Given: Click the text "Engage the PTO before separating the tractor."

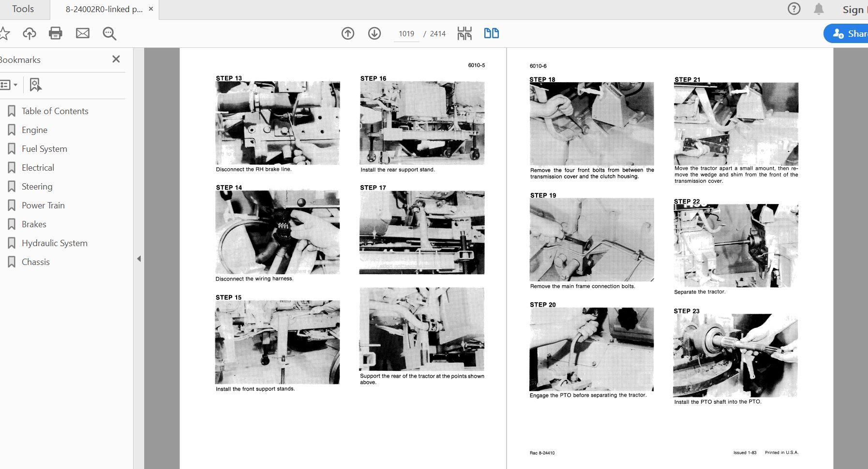Looking at the screenshot, I should (x=588, y=395).
